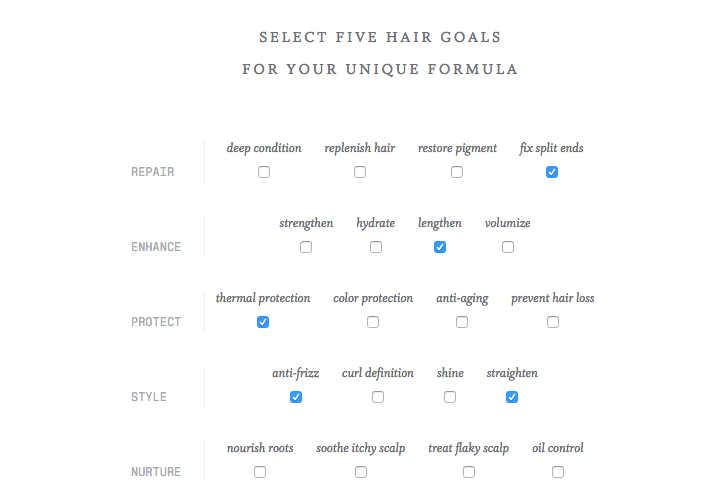The height and width of the screenshot is (502, 723).
Task: Tick the strengthen checkbox
Action: point(306,247)
